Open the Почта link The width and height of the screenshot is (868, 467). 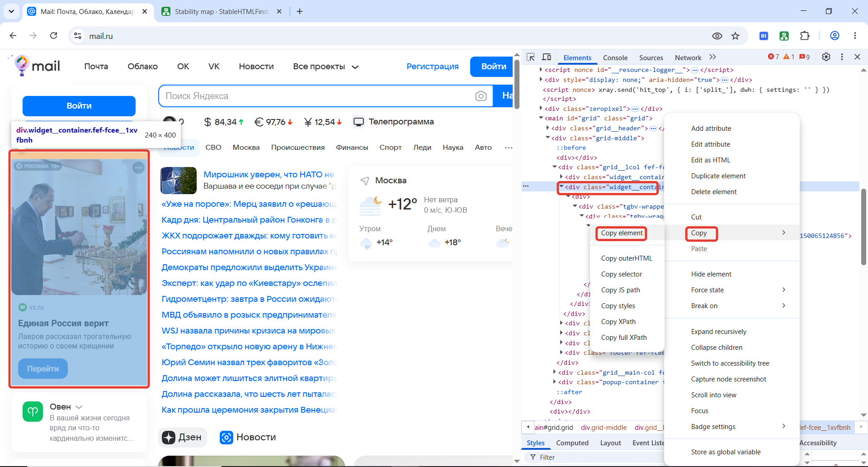96,67
